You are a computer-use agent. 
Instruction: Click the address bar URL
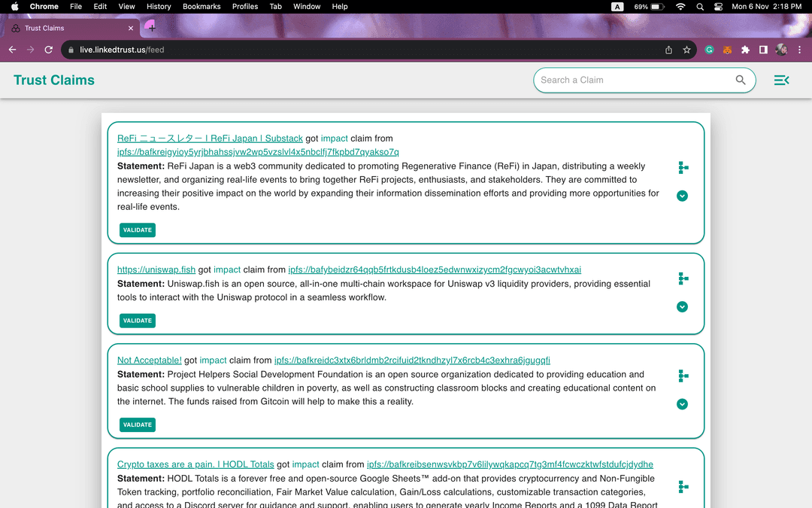point(122,50)
